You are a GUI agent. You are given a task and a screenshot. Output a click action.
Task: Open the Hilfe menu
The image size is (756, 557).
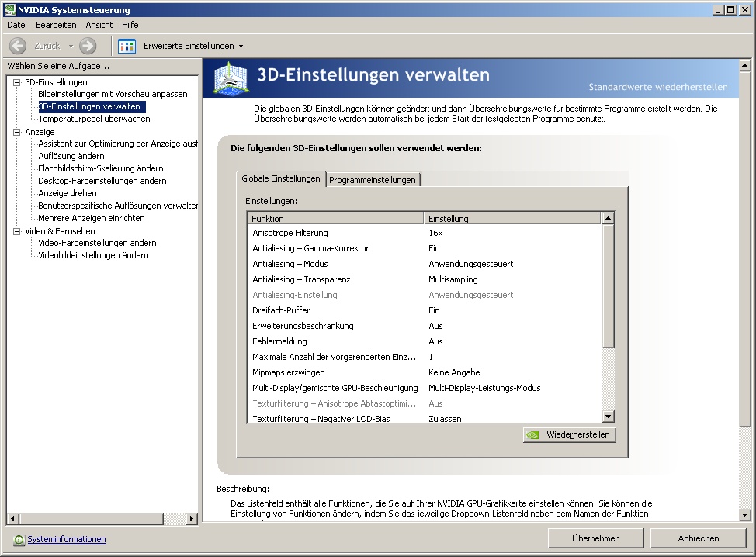pos(130,25)
